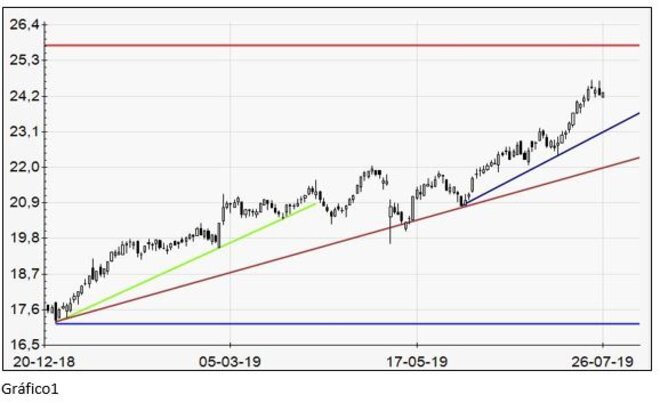Click the blue horizontal support line at bottom

(x=340, y=323)
